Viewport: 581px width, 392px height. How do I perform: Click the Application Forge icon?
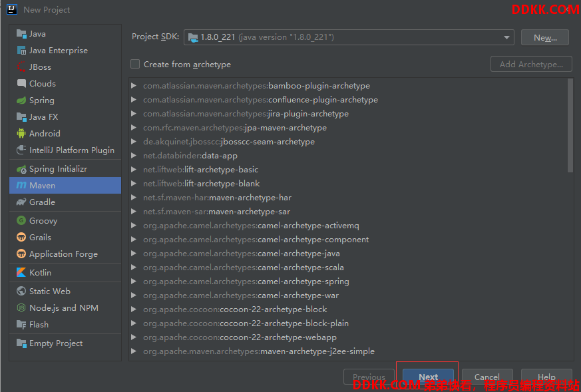point(21,254)
